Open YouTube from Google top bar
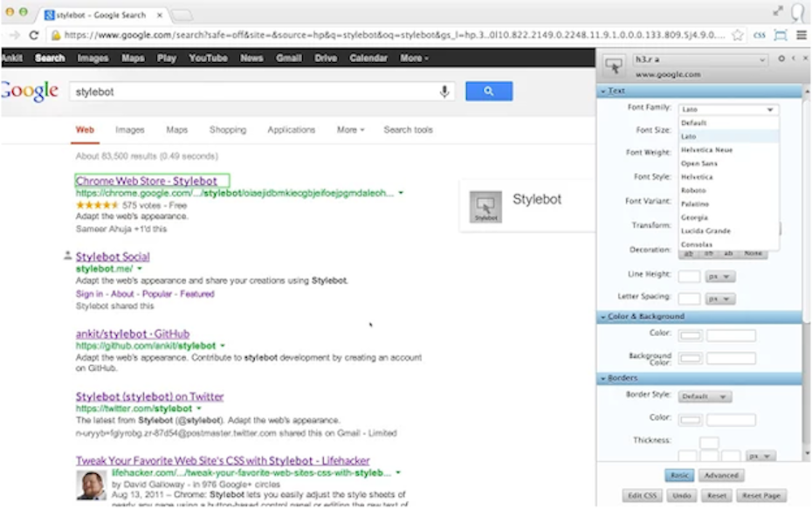This screenshot has width=812, height=509. [x=208, y=58]
